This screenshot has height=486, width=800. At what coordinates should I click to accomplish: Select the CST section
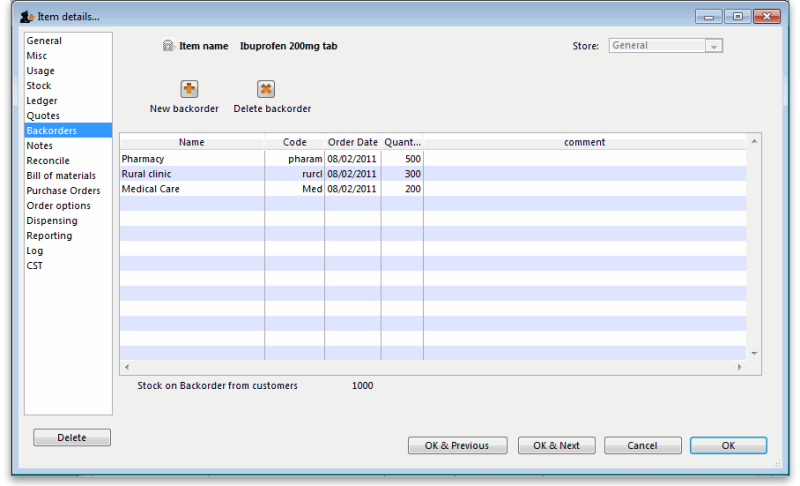tap(68, 266)
